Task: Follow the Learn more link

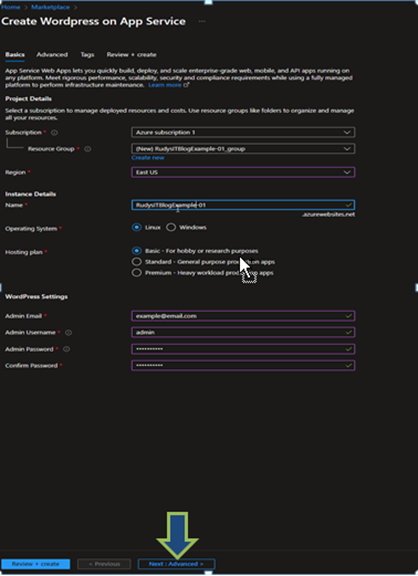Action: 168,85
